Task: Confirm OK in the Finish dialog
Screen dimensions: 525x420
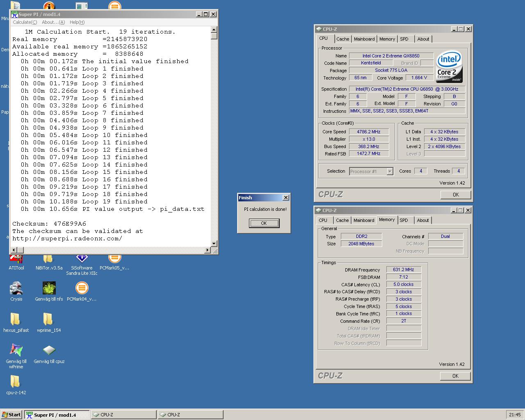Action: pos(264,223)
